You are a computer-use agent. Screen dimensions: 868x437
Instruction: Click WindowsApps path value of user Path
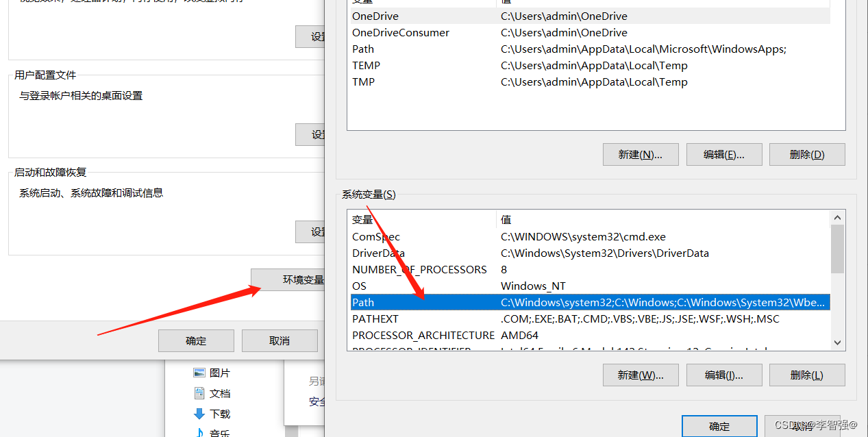[643, 49]
